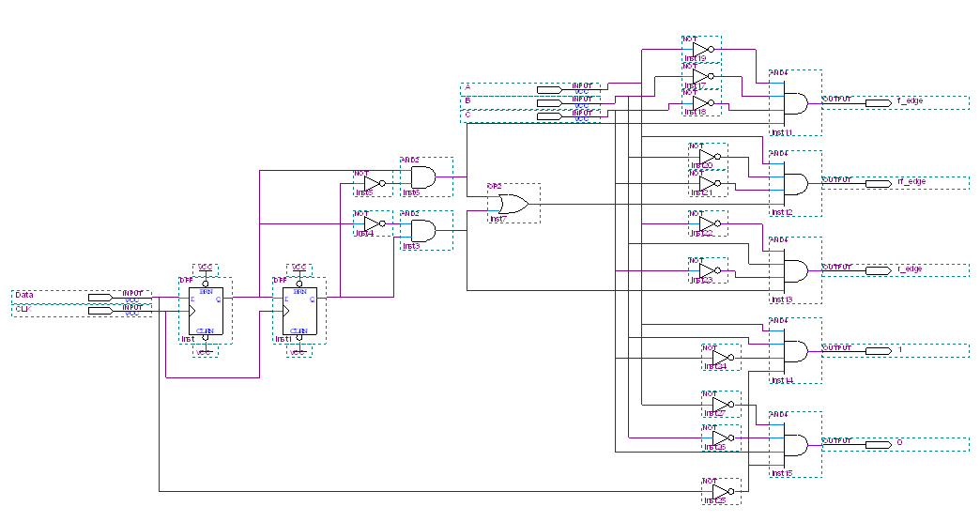Select the AND4 gate driving f_edge

click(x=795, y=102)
